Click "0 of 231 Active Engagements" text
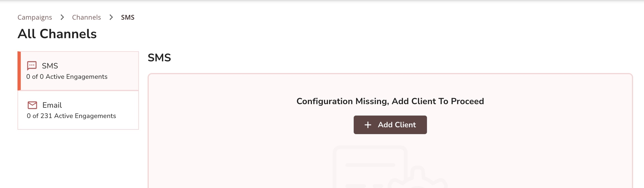644x188 pixels. coord(71,116)
